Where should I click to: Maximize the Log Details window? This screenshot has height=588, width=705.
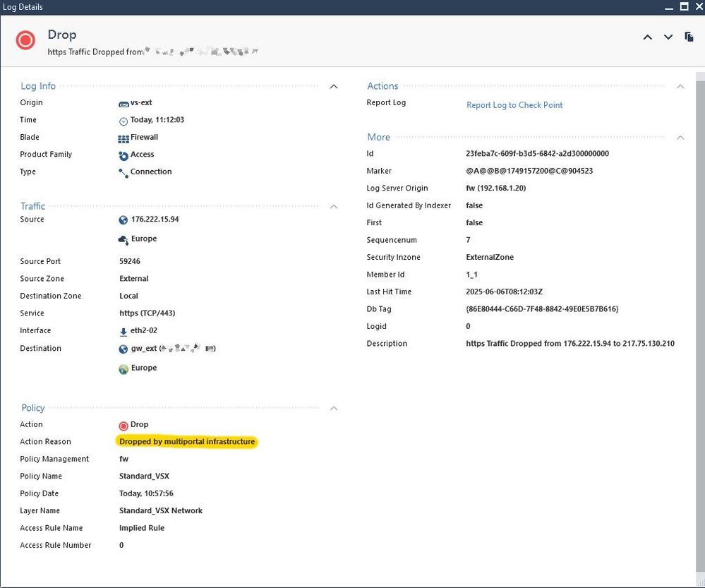point(684,6)
